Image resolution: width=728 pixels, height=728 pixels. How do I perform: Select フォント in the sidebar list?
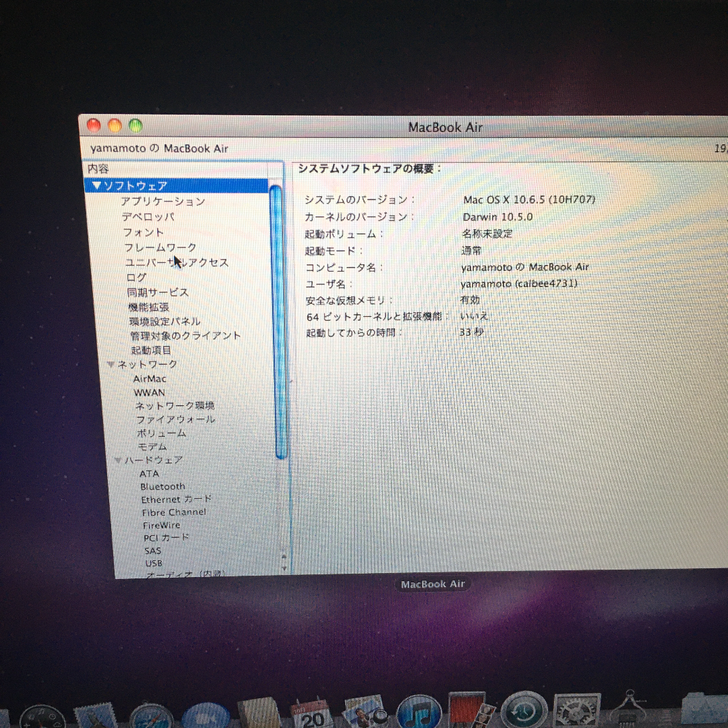[143, 233]
